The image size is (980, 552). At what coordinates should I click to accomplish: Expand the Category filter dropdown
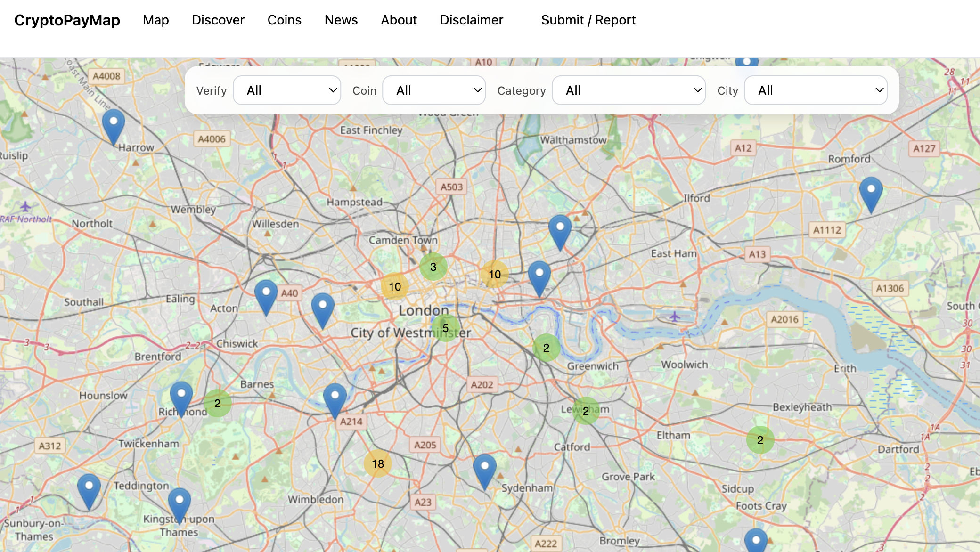(x=629, y=90)
